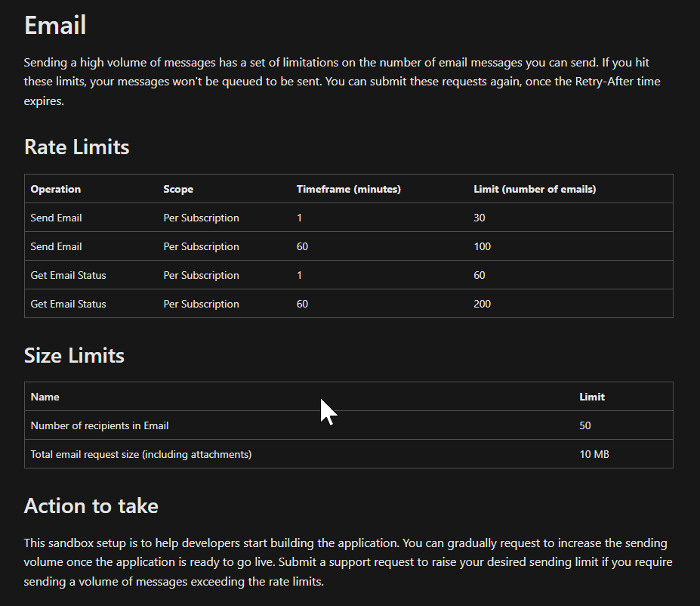
Task: Select the Total email request size row
Action: pos(227,454)
